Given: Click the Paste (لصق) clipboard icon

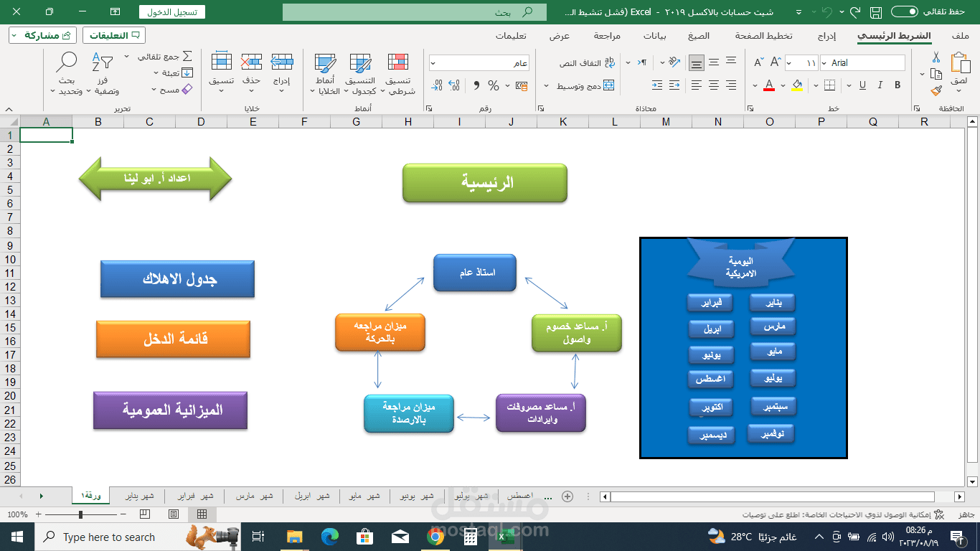Looking at the screenshot, I should 959,63.
